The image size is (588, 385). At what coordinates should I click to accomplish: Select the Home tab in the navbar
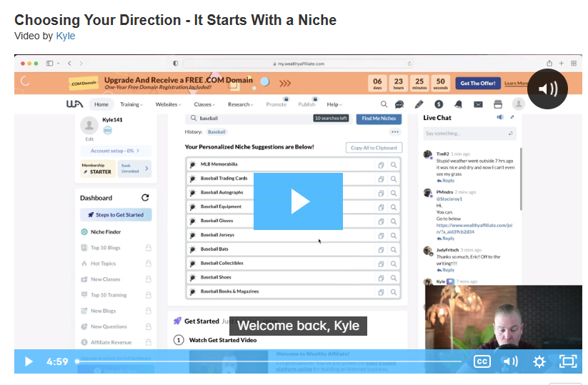[x=101, y=104]
